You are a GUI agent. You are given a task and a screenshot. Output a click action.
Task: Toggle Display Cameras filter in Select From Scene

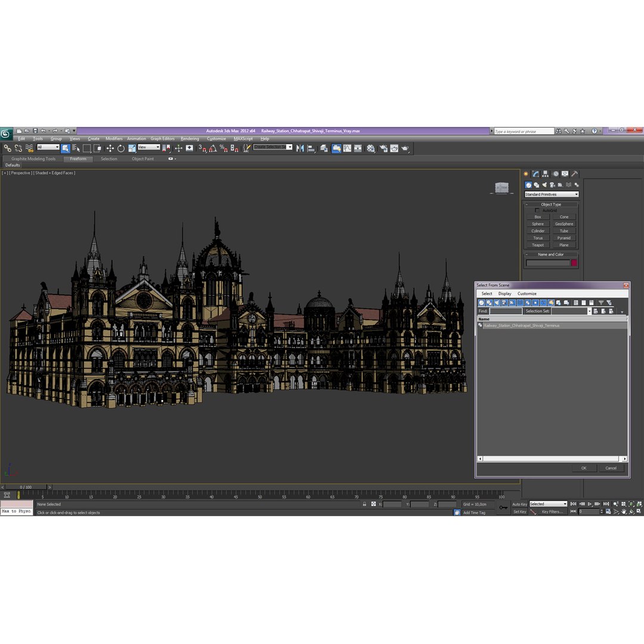point(505,303)
